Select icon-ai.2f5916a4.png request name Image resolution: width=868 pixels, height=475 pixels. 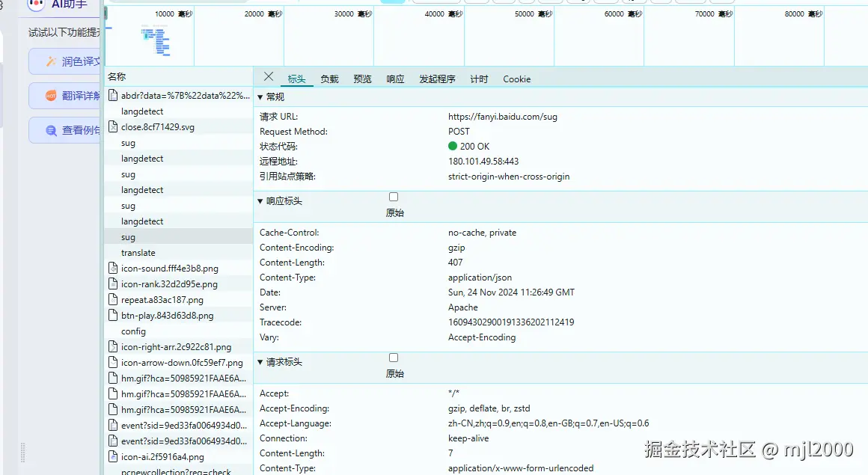162,457
